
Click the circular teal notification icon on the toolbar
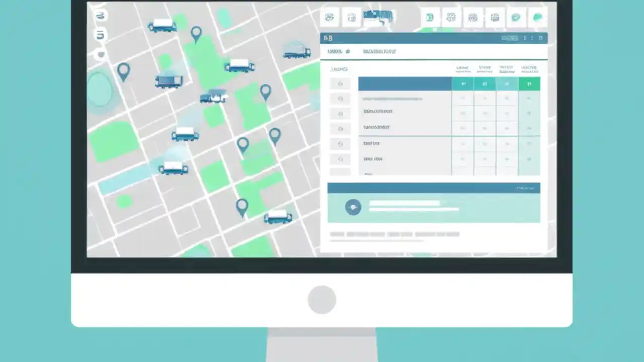(516, 18)
